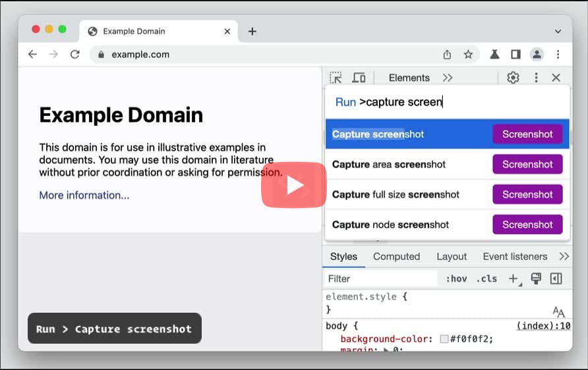Viewport: 588px width, 370px height.
Task: Open the (index):10 source link
Action: [543, 326]
